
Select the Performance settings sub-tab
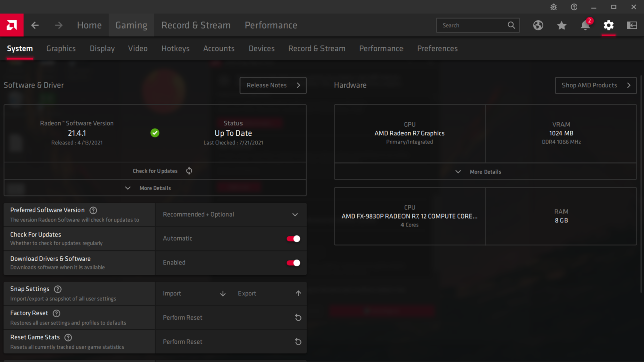point(381,48)
